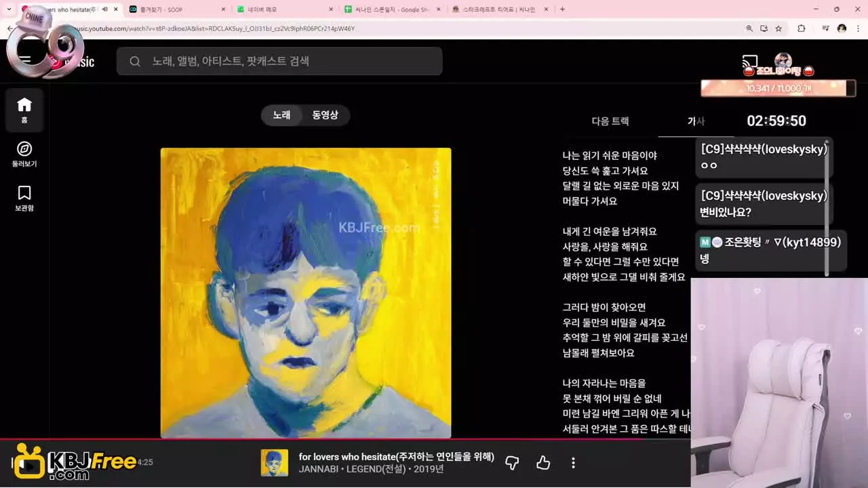
Task: Click lyric line '남몰래 펼쳐보아요'
Action: tap(599, 353)
